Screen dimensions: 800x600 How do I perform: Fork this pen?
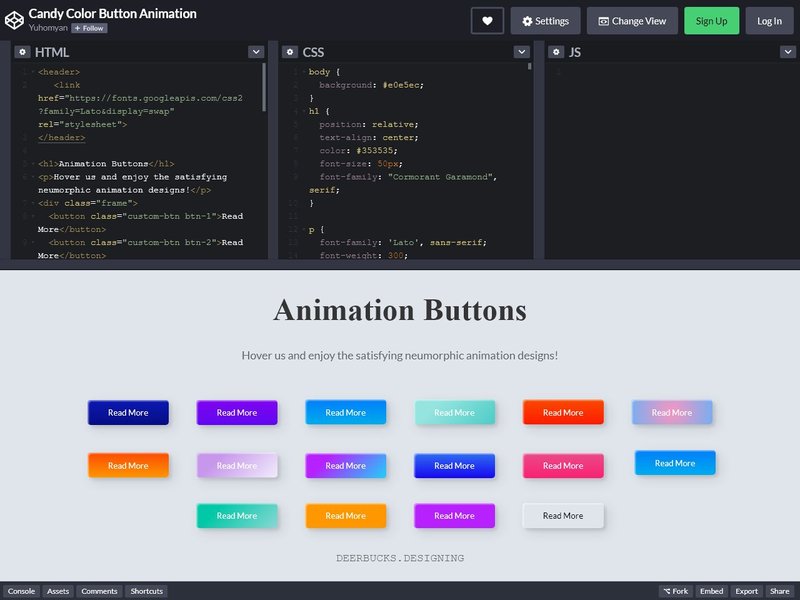[x=676, y=591]
